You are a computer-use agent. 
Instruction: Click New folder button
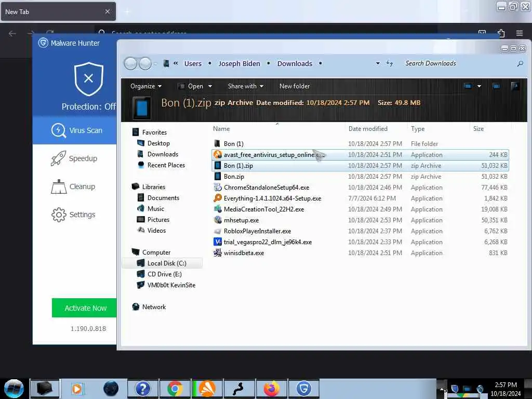coord(295,86)
